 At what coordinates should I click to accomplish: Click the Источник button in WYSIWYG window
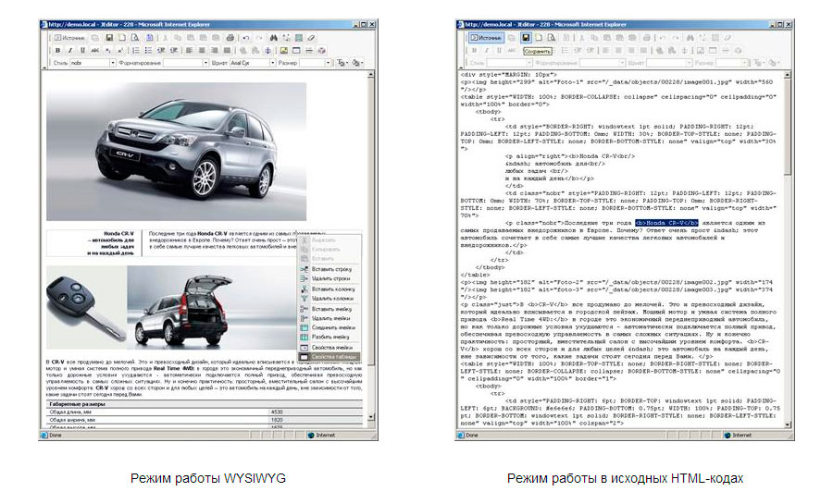(x=70, y=38)
